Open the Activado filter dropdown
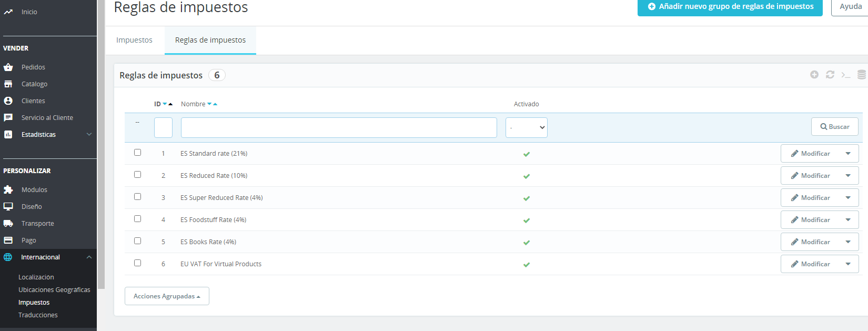Screen dimensions: 868x331 (x=527, y=127)
